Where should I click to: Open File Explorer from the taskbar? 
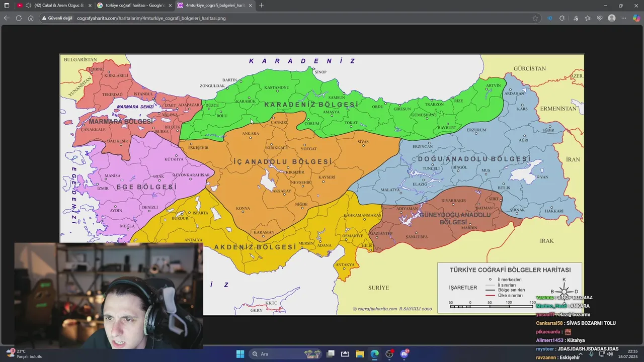[360, 354]
